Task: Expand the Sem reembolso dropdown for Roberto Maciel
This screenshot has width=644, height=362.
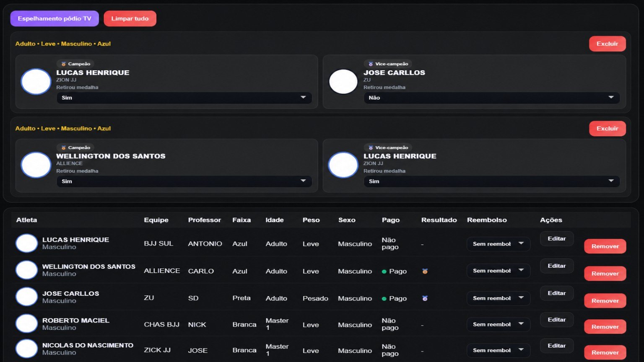Action: (498, 324)
